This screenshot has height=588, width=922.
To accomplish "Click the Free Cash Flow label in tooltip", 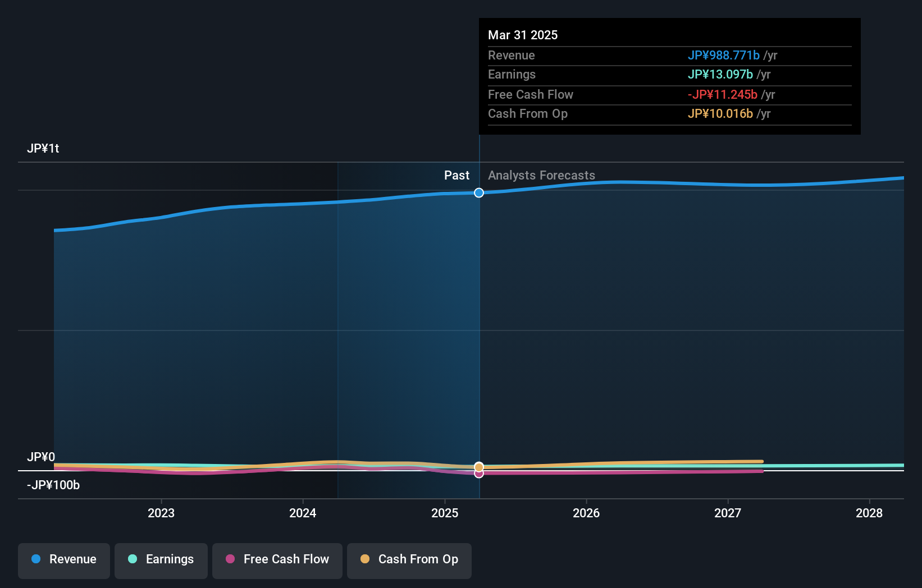I will tap(531, 94).
